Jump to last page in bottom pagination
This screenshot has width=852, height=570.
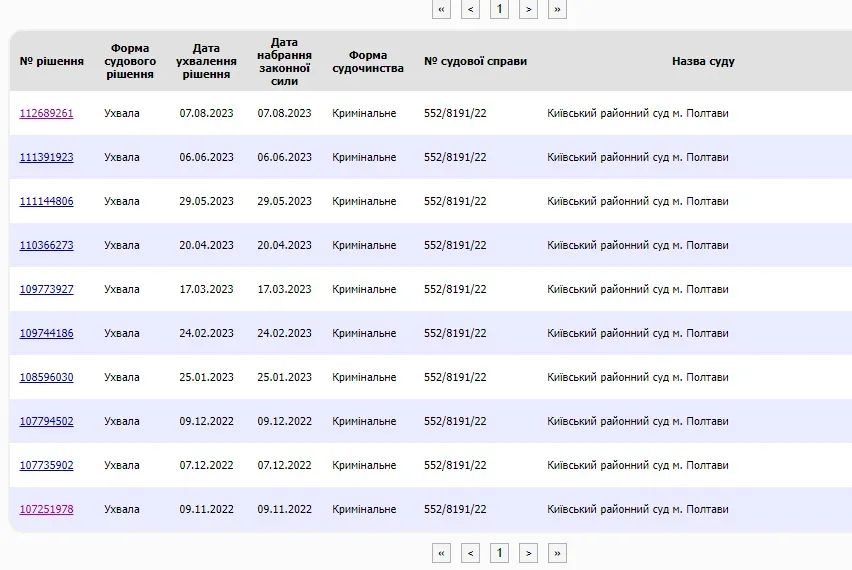pos(557,552)
